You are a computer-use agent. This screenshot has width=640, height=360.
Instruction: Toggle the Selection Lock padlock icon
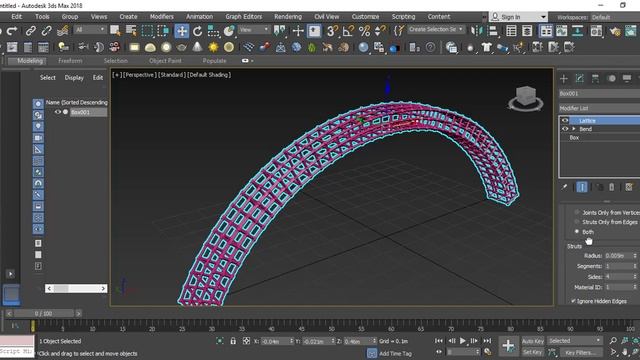pyautogui.click(x=233, y=341)
